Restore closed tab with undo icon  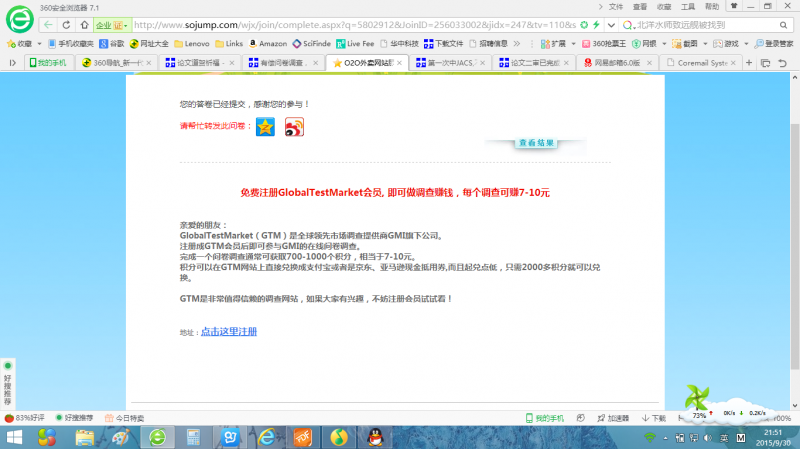click(x=782, y=63)
